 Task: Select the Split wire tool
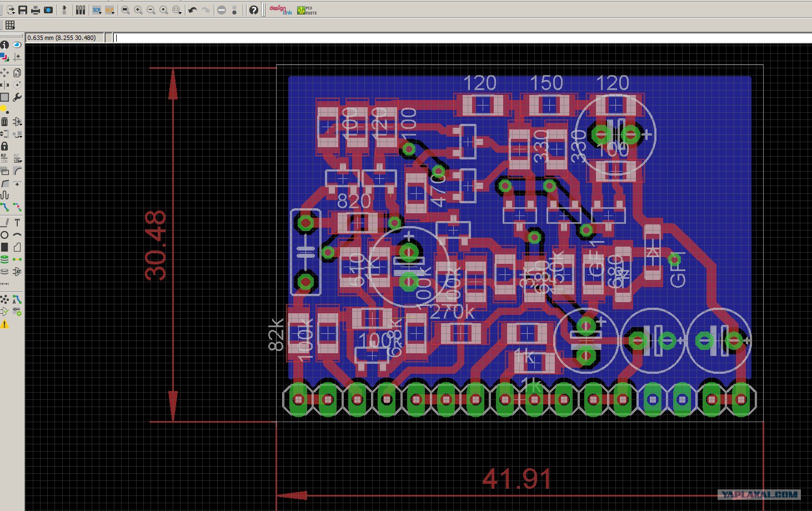[4, 183]
